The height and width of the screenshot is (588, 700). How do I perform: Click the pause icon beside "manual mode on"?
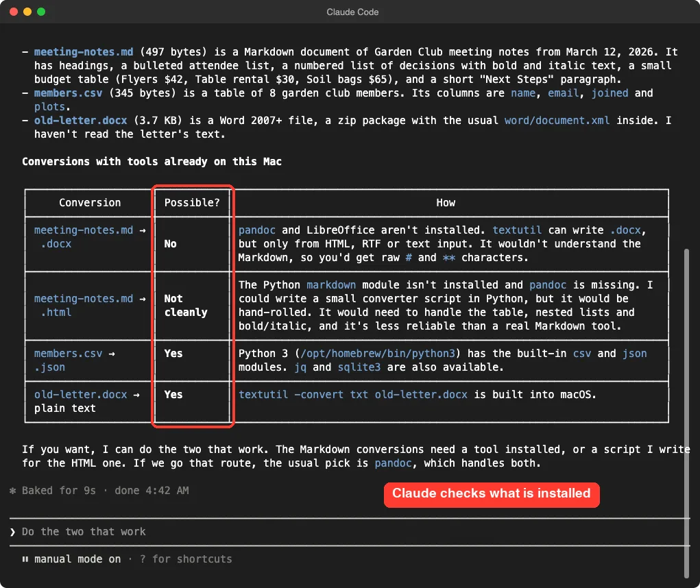[25, 559]
